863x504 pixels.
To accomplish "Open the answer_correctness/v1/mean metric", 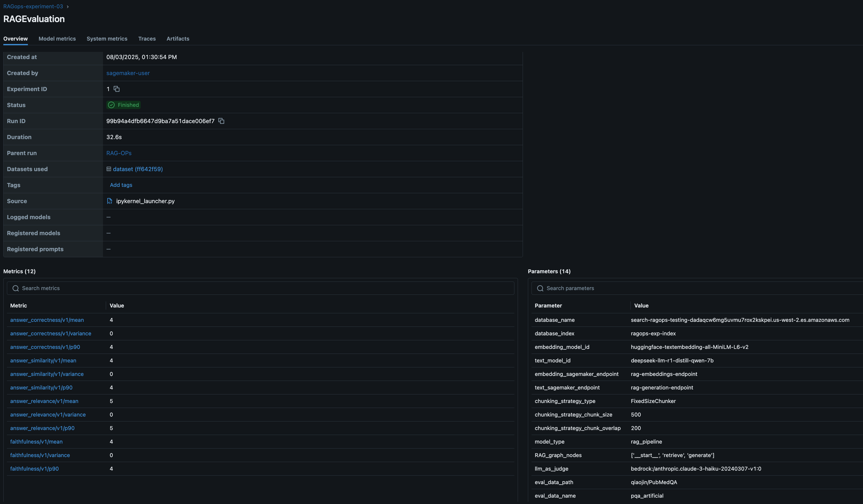I will (47, 320).
